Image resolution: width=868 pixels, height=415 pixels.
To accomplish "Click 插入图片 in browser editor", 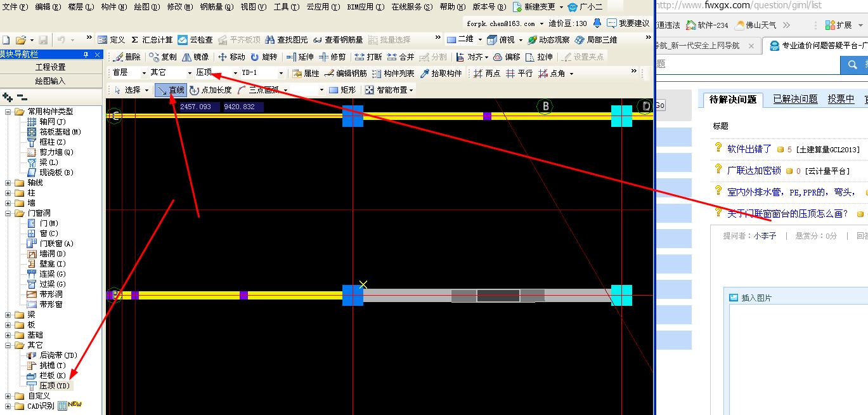I will click(750, 298).
